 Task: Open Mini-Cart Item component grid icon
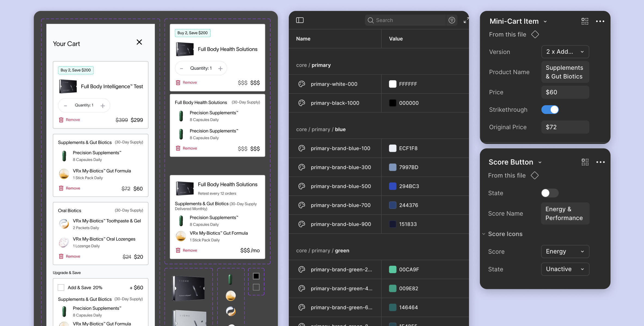click(x=585, y=21)
